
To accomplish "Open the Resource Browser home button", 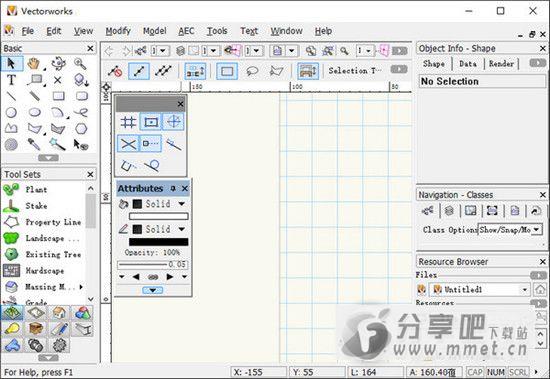I will click(540, 290).
